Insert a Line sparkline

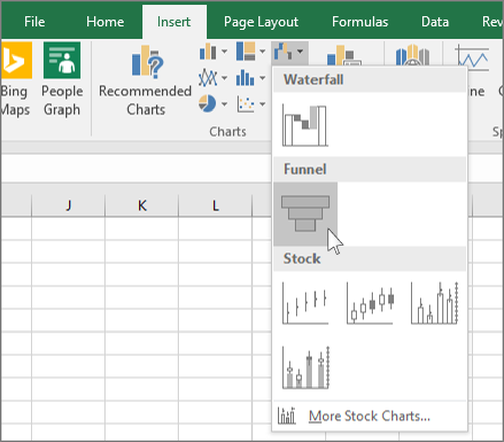tap(472, 58)
